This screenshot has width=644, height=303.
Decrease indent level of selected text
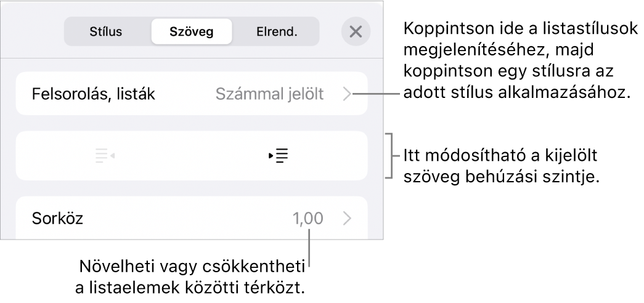105,156
